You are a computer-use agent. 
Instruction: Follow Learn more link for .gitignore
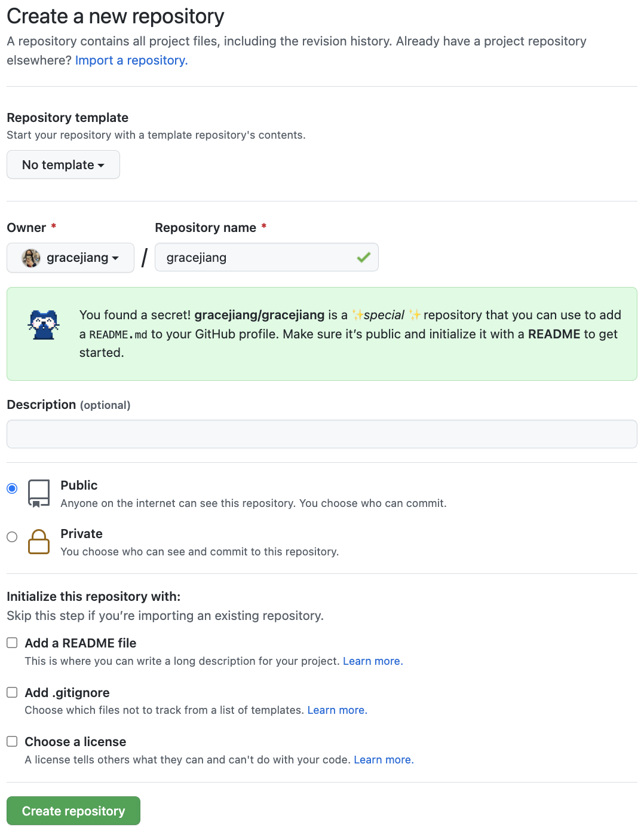337,710
